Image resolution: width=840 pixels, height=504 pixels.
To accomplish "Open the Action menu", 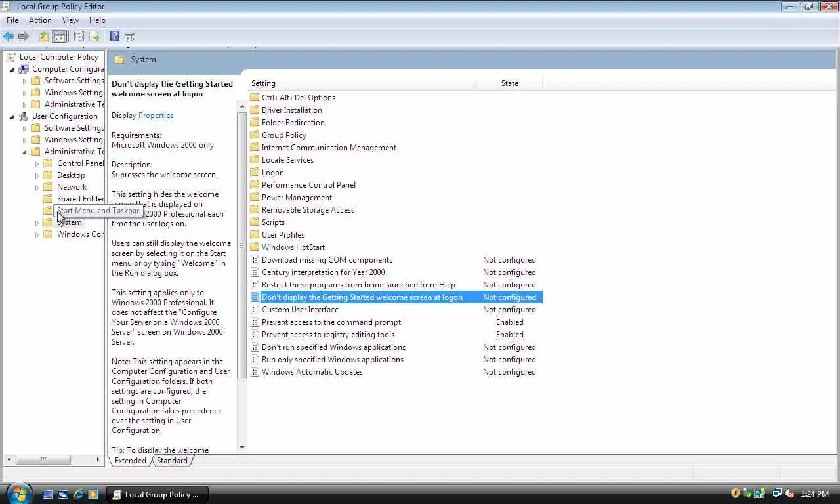I will click(40, 20).
